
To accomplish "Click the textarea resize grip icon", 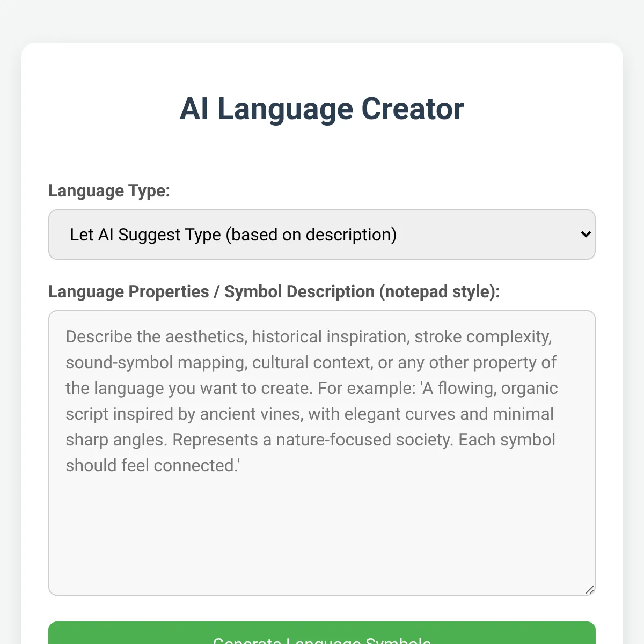I will pyautogui.click(x=590, y=589).
